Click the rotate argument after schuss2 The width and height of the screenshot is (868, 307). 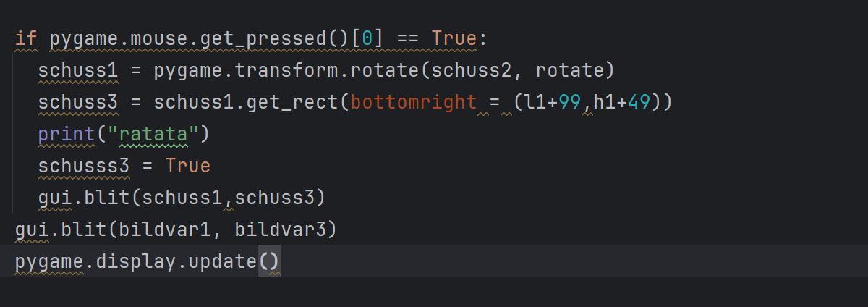pos(570,70)
